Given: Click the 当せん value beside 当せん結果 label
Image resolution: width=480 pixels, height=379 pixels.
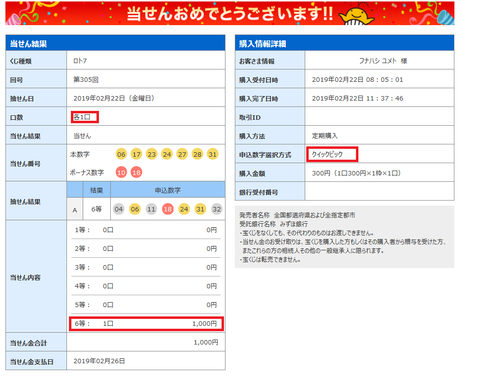Looking at the screenshot, I should [82, 136].
